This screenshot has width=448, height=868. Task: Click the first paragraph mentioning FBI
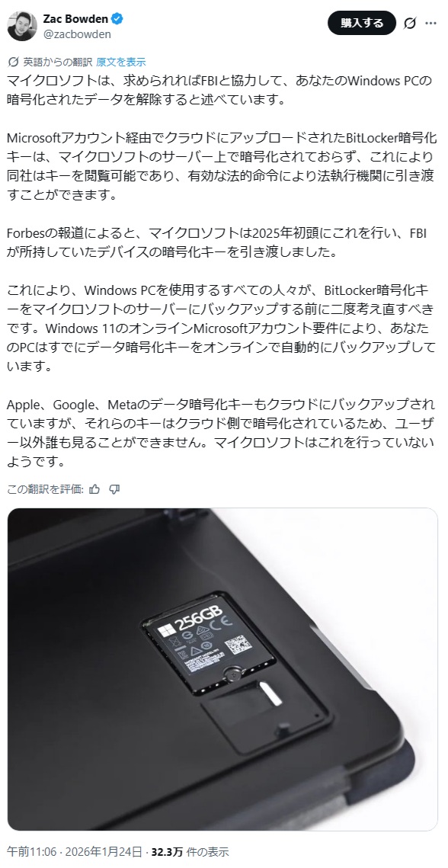pos(219,91)
